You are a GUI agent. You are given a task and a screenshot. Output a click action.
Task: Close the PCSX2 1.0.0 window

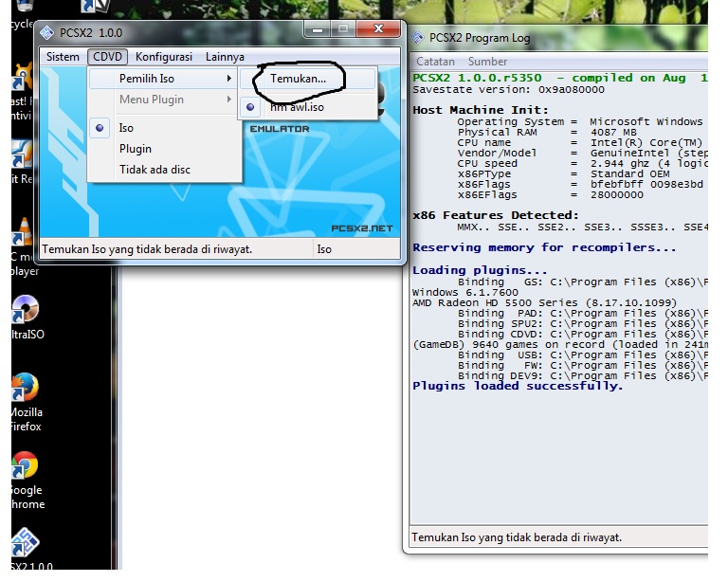point(378,29)
